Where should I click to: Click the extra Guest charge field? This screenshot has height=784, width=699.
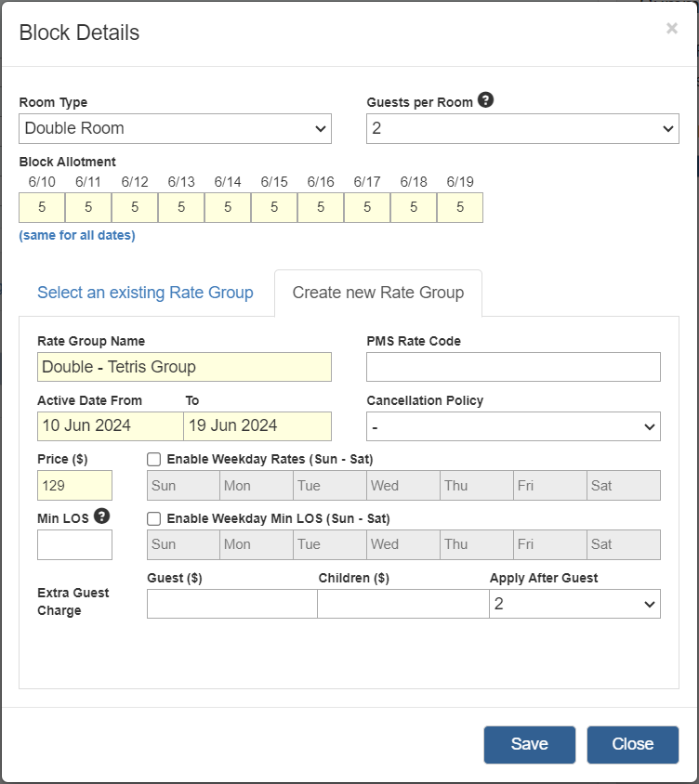232,604
